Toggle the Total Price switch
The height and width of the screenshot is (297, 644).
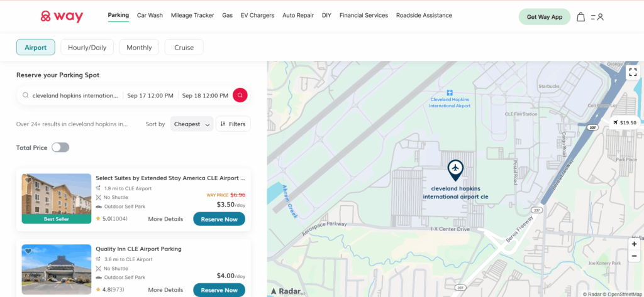[x=60, y=148]
